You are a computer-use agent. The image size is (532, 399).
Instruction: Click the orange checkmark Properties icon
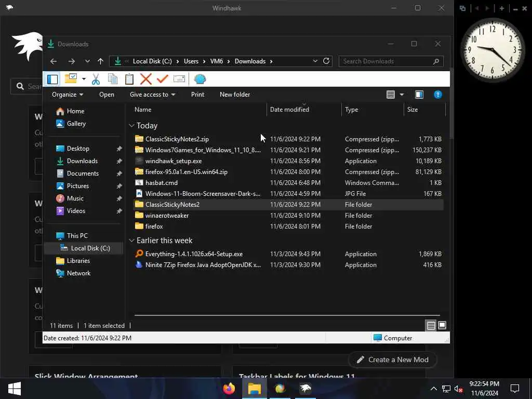163,79
